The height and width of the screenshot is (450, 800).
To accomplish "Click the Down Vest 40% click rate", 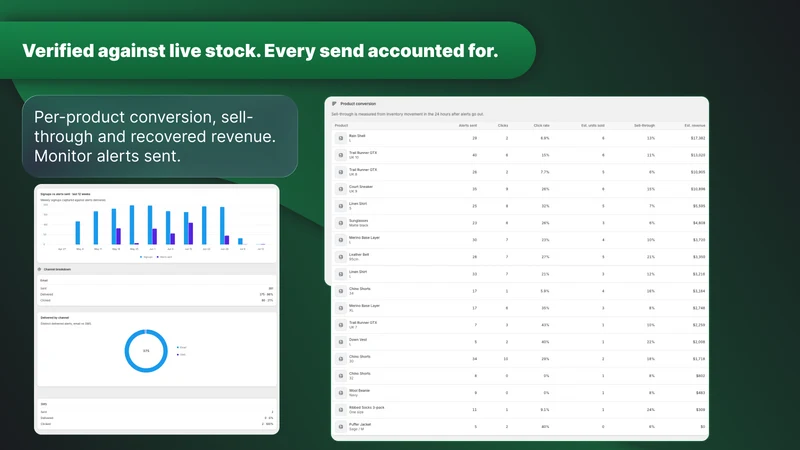I will 545,342.
